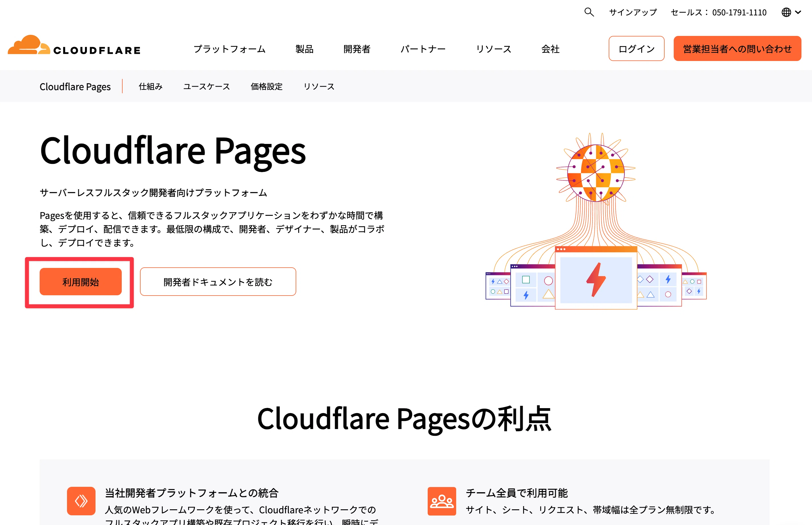The height and width of the screenshot is (525, 812).
Task: Open the パートナー menu
Action: pyautogui.click(x=423, y=49)
